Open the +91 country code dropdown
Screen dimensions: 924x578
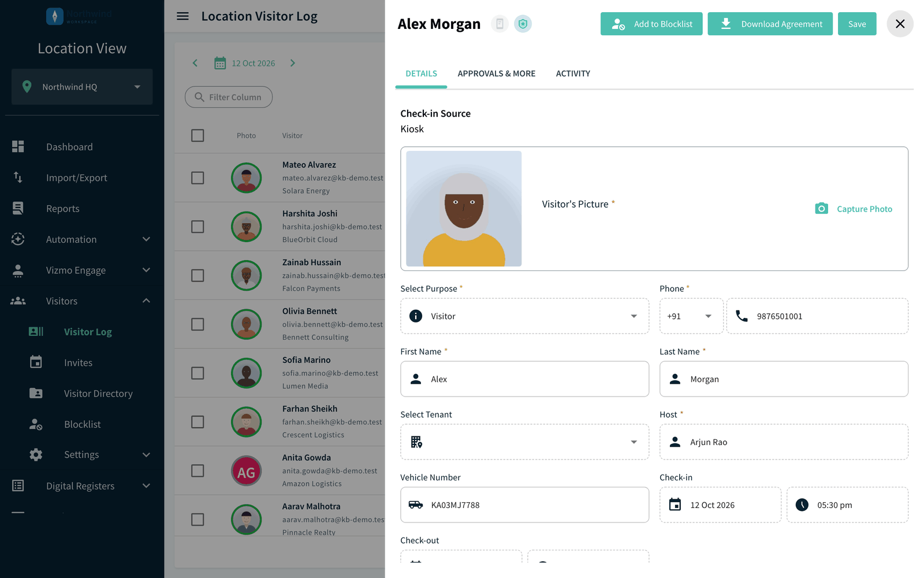click(691, 316)
